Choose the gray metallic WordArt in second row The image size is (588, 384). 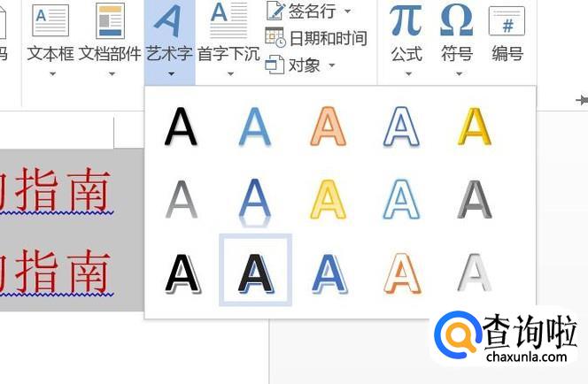475,199
